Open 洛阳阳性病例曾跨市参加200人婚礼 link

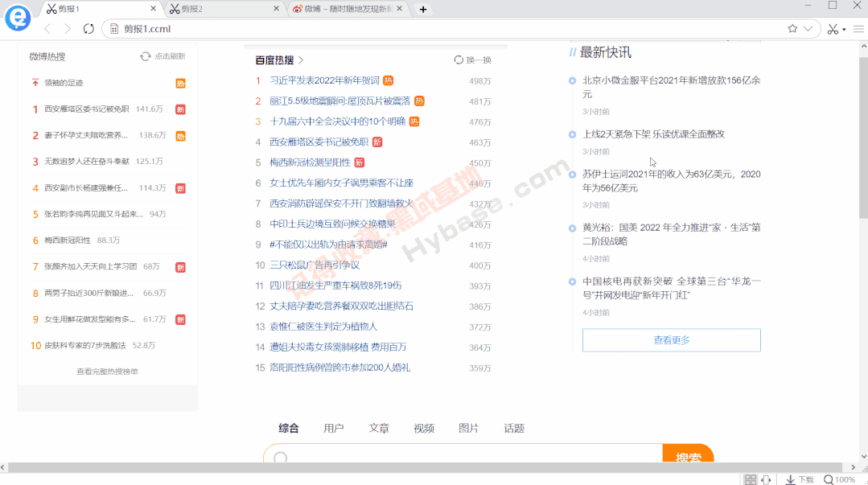point(340,368)
